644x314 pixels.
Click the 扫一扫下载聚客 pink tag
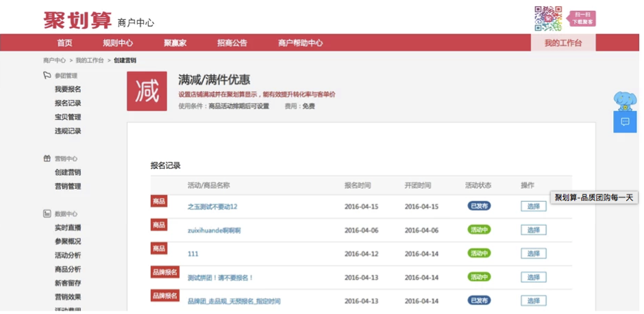pyautogui.click(x=581, y=18)
